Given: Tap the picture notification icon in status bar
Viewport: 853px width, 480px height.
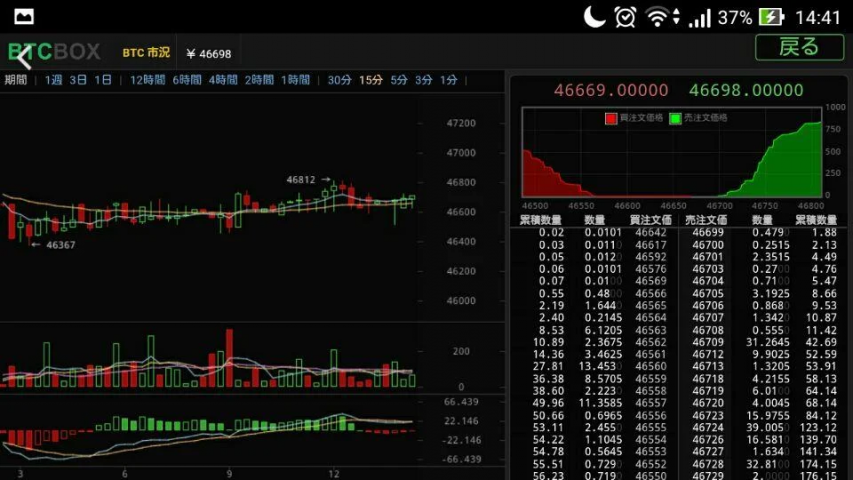Looking at the screenshot, I should pos(23,16).
